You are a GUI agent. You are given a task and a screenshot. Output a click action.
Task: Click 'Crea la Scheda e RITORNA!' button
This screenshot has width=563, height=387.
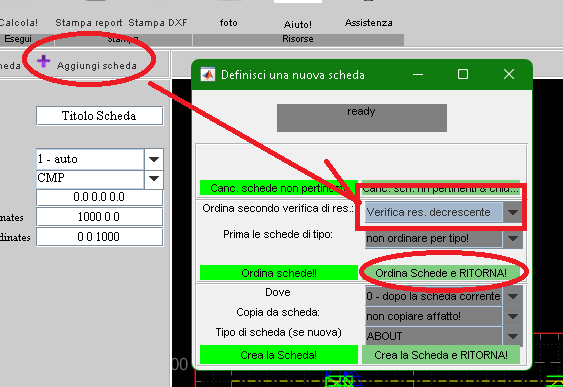[441, 355]
